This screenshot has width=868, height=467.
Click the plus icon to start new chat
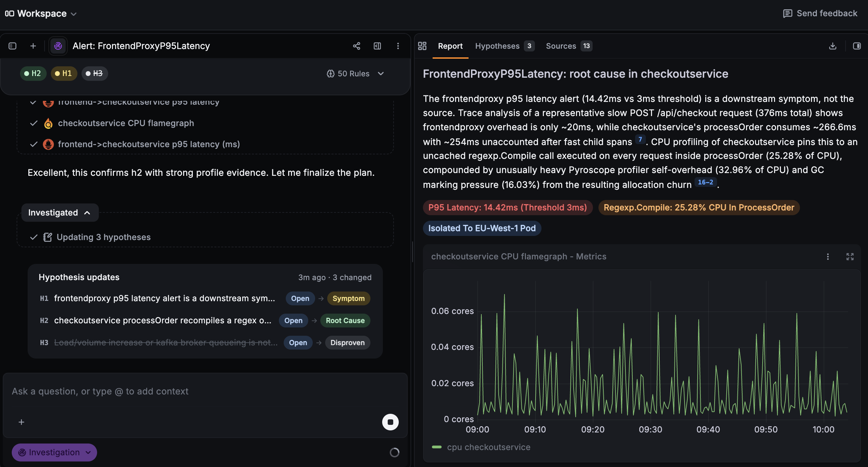[33, 46]
